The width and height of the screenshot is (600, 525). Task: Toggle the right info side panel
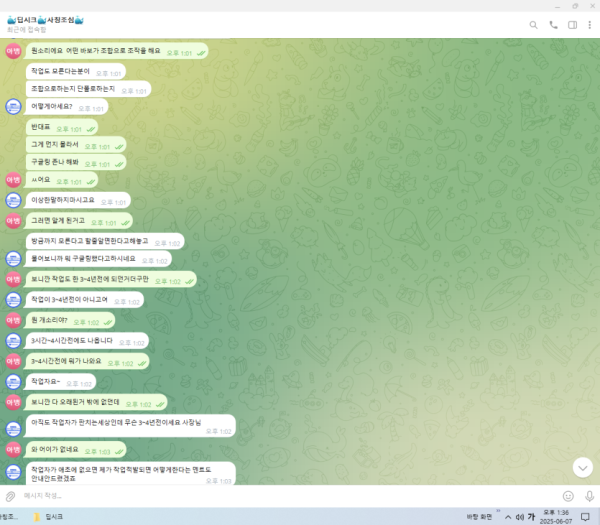click(572, 25)
